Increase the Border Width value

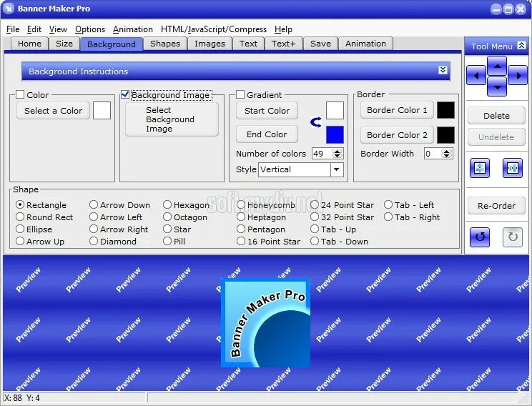[447, 151]
